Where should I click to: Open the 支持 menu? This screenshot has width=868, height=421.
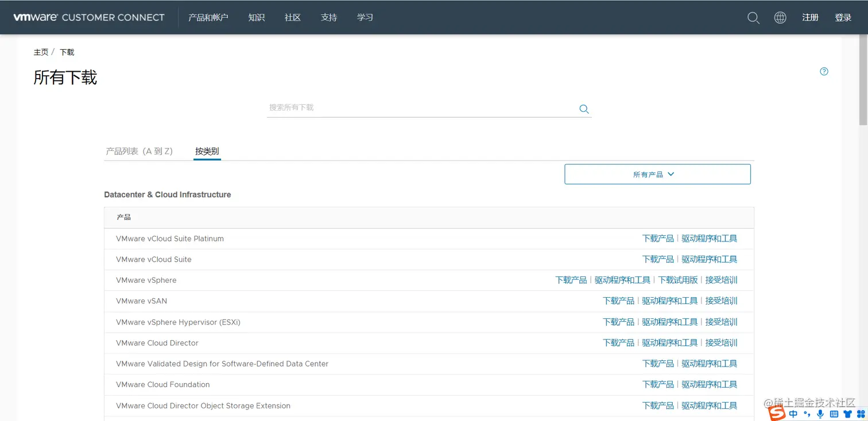[x=329, y=18]
